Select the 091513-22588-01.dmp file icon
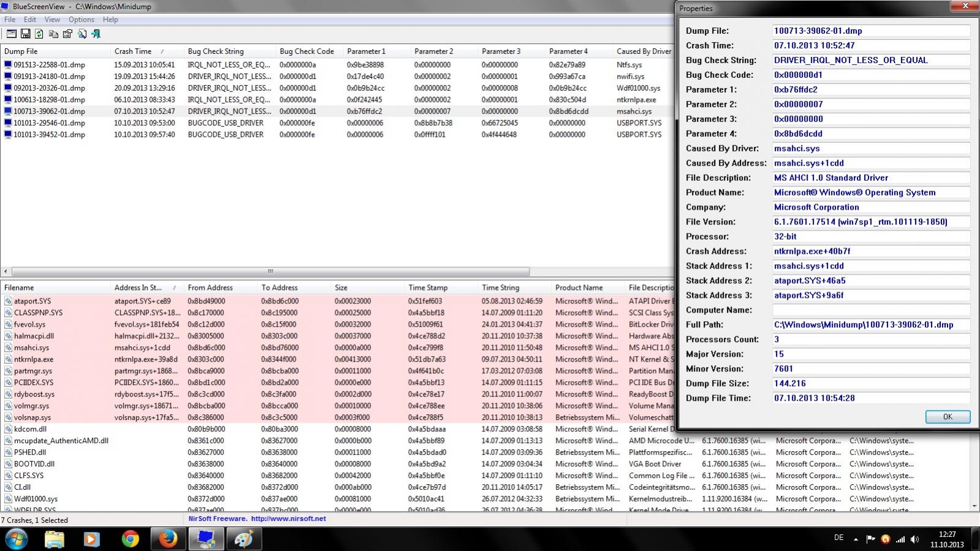Viewport: 980px width, 551px height. (8, 64)
